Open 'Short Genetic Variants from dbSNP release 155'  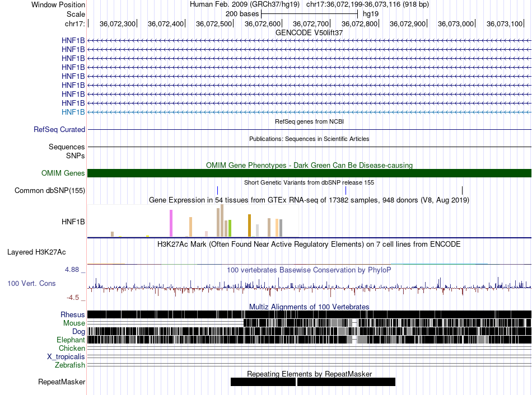pyautogui.click(x=309, y=182)
